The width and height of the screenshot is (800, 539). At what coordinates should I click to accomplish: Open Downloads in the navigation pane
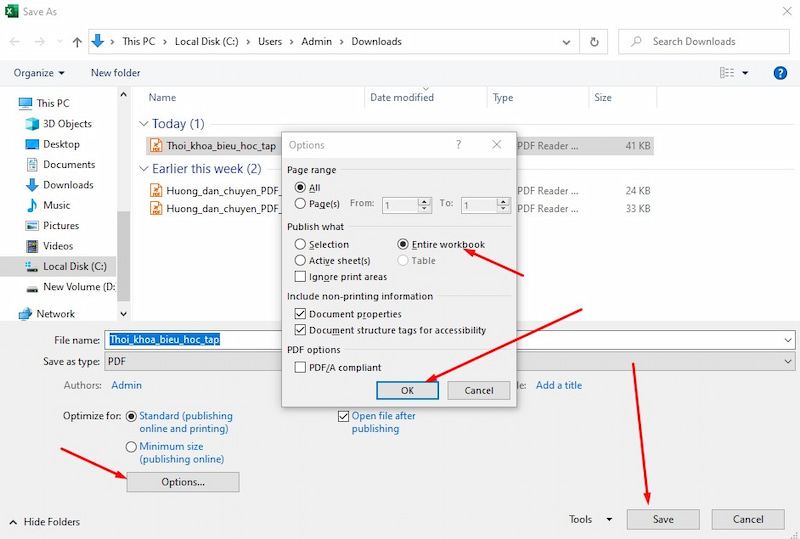coord(68,185)
